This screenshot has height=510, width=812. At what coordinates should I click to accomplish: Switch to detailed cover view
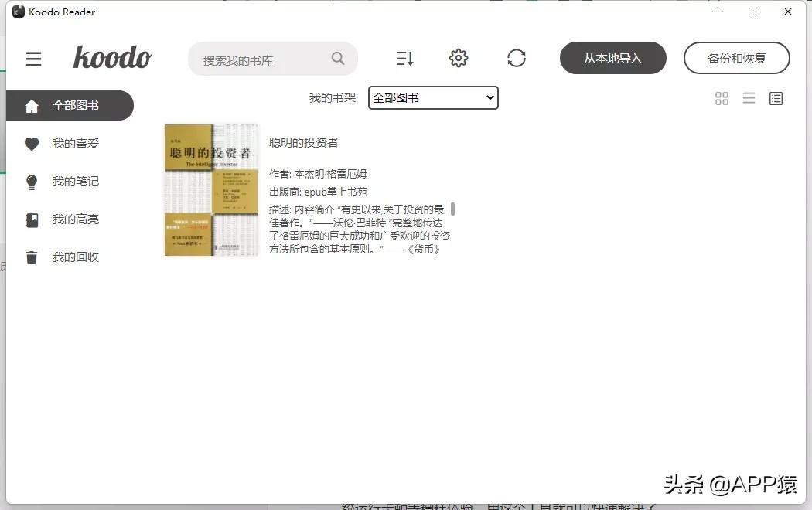[776, 98]
